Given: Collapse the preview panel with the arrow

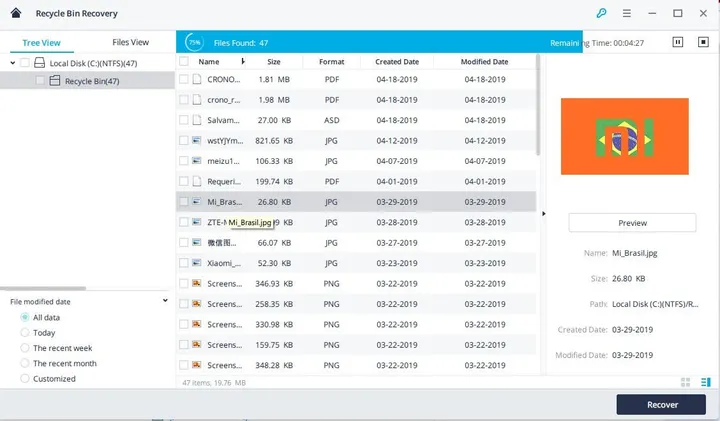Looking at the screenshot, I should pos(543,213).
